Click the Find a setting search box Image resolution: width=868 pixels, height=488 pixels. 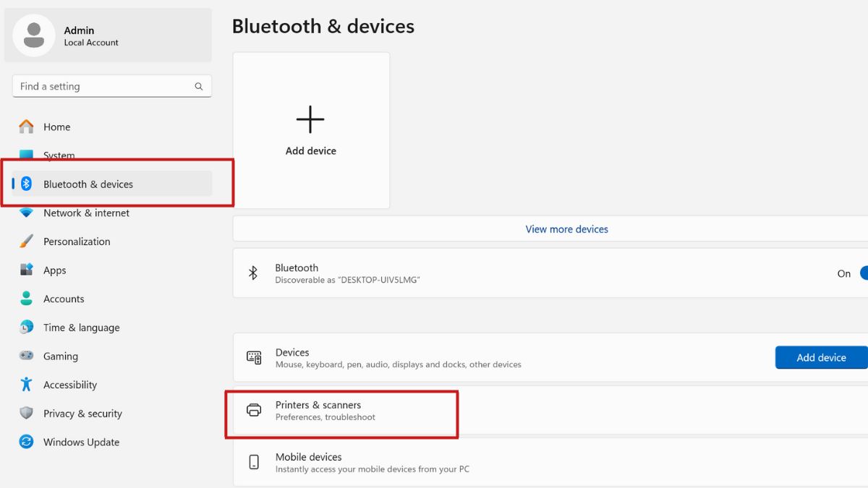(x=112, y=86)
